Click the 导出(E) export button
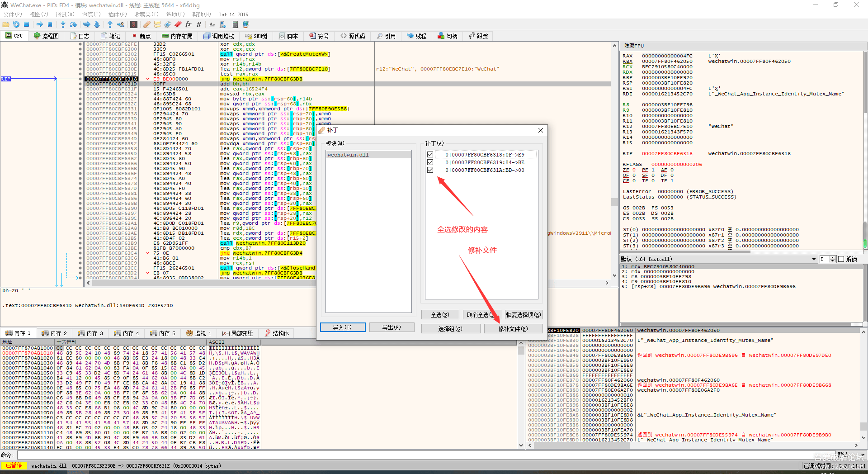 coord(392,327)
